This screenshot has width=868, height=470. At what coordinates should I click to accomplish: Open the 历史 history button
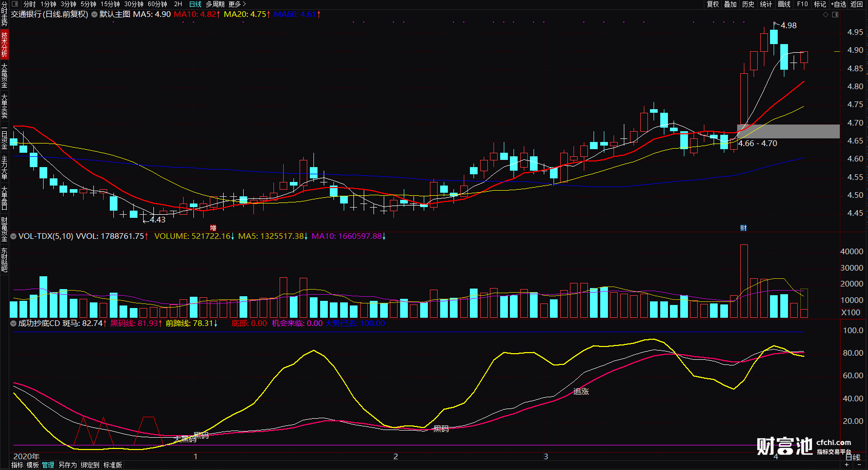pyautogui.click(x=748, y=4)
